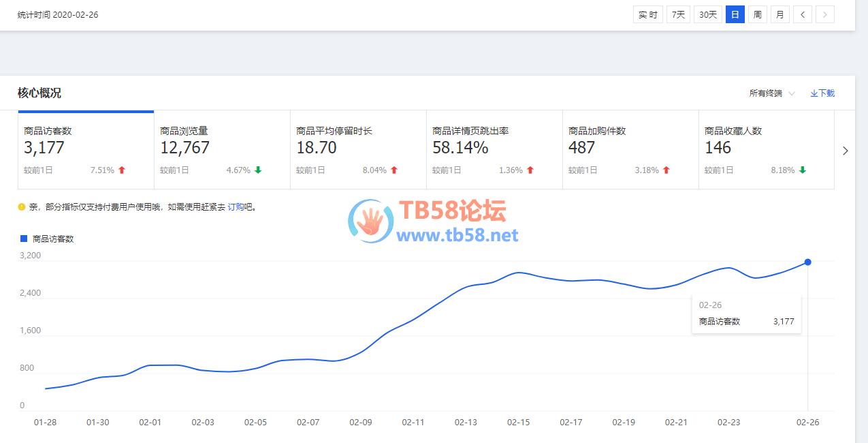Click red up arrow under 商品访客数

(122, 170)
